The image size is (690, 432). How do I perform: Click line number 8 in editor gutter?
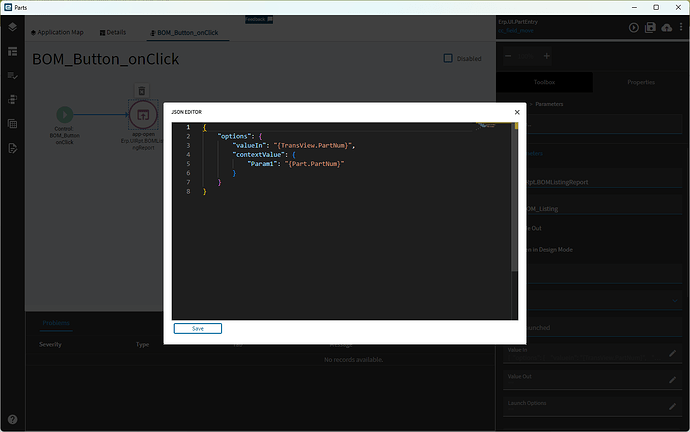(188, 191)
